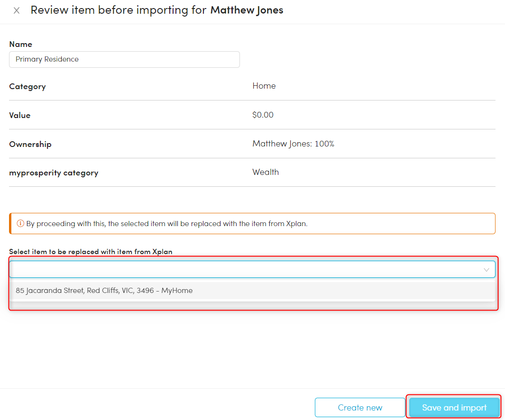This screenshot has height=420, width=505.
Task: Click the $0.00 value amount
Action: tap(263, 115)
